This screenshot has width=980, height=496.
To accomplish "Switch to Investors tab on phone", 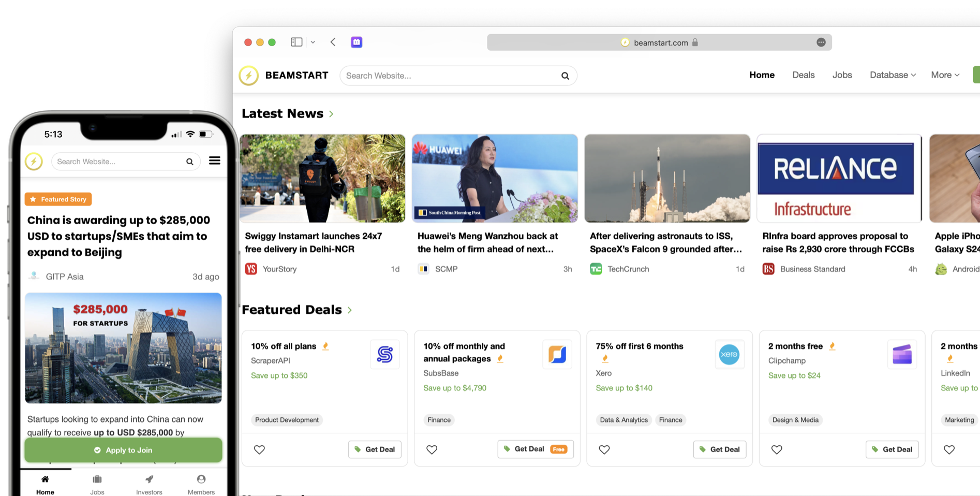I will 149,485.
